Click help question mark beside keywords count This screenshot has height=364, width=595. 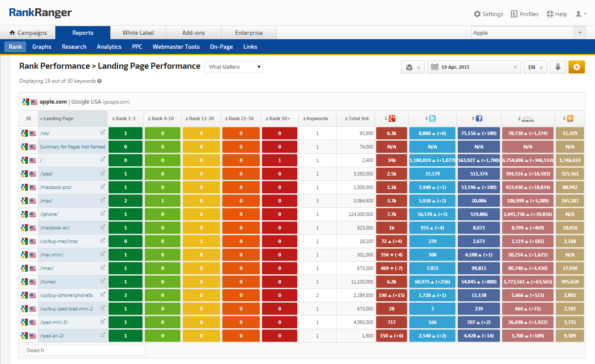click(99, 81)
